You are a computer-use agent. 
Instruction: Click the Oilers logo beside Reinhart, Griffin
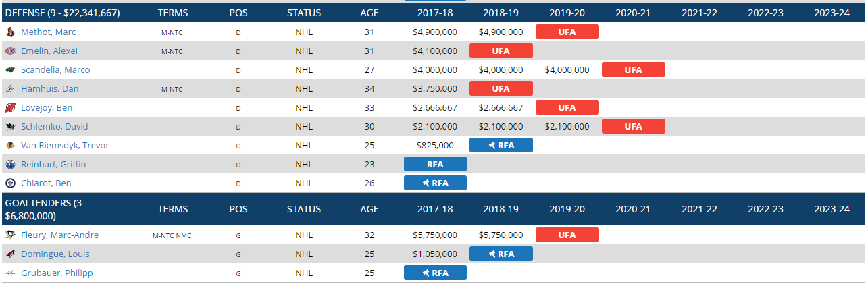click(x=10, y=165)
